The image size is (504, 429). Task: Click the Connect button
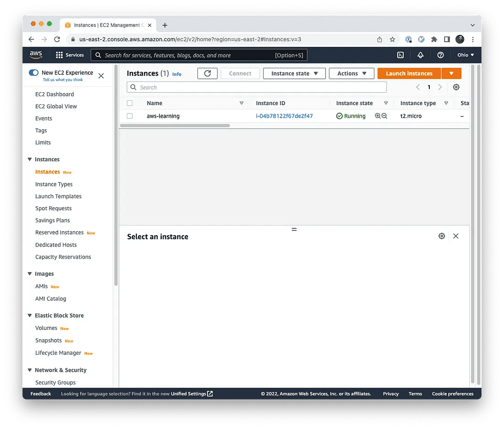pyautogui.click(x=240, y=73)
